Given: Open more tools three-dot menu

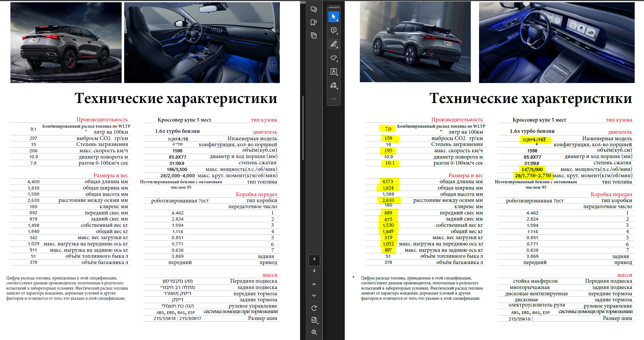Looking at the screenshot, I should pos(334,99).
